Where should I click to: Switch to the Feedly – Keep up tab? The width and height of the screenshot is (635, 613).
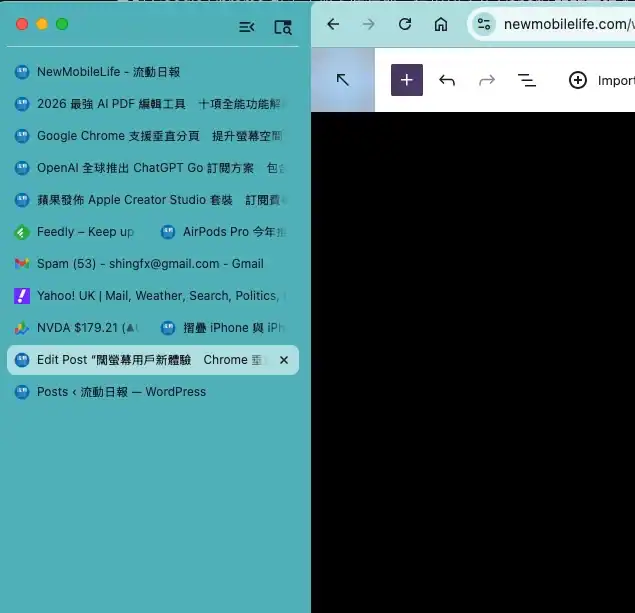[x=79, y=232]
